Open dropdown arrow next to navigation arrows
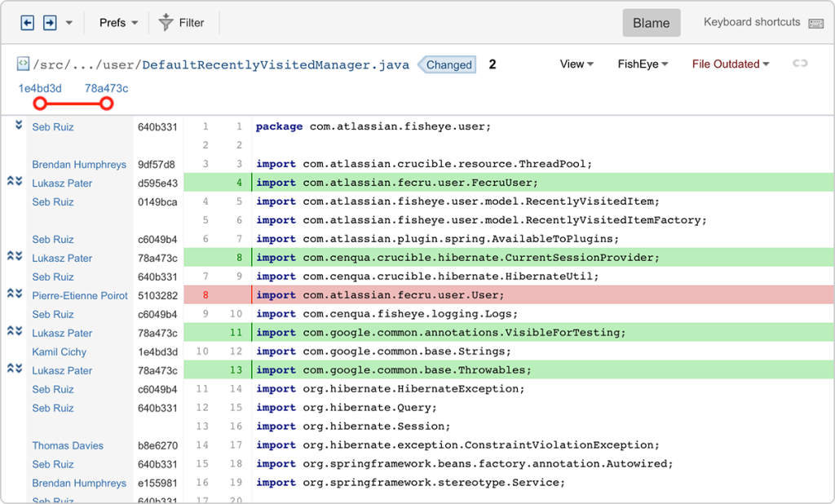 (68, 22)
